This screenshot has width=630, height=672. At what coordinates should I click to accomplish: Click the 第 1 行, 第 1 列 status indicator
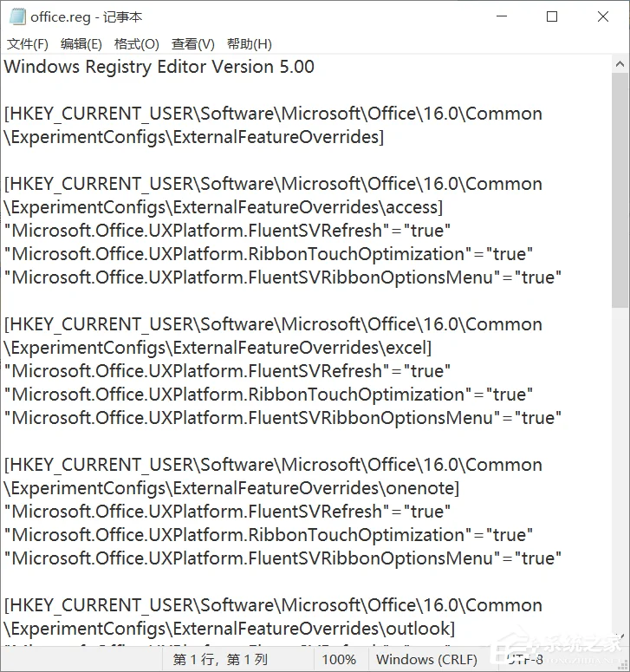point(221,660)
